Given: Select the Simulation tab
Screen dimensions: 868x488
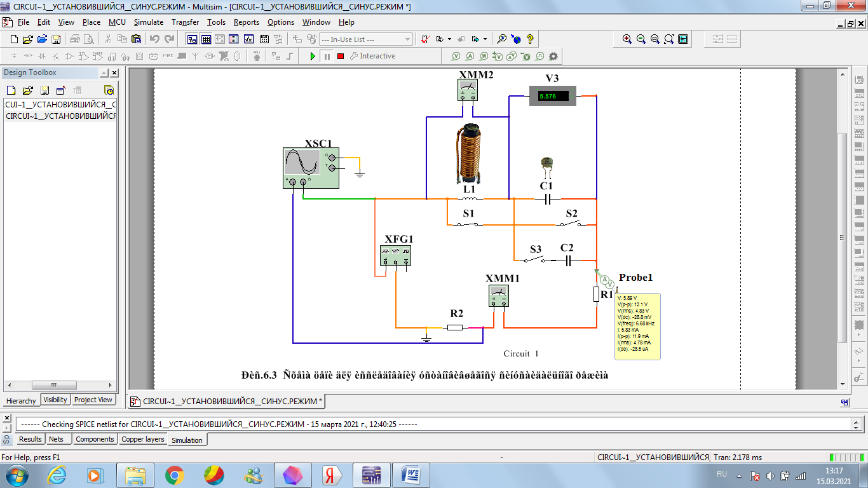Looking at the screenshot, I should tap(187, 440).
